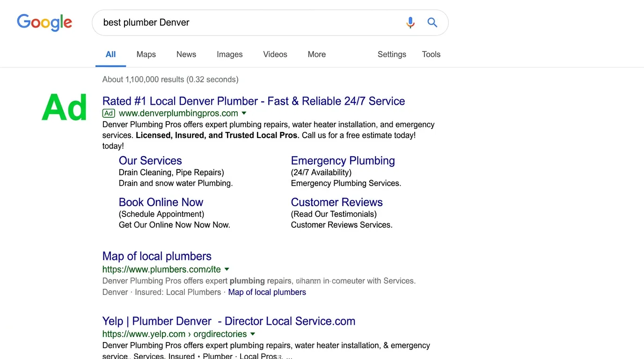Select the All tab
The width and height of the screenshot is (644, 359).
[x=111, y=54]
